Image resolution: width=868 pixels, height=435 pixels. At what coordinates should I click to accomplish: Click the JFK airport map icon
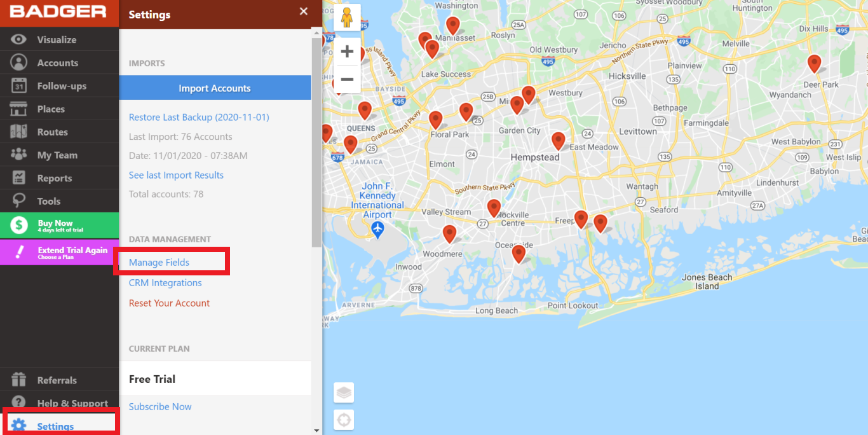pos(378,230)
